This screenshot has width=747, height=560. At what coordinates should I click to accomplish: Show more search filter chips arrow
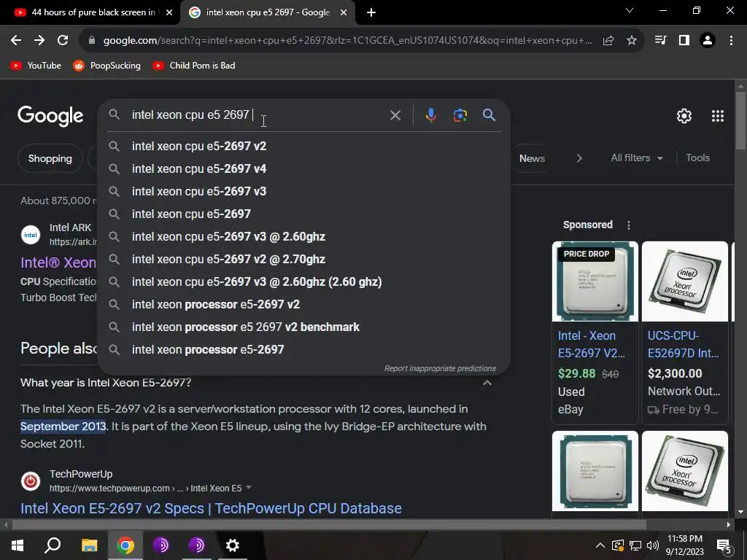pos(579,158)
